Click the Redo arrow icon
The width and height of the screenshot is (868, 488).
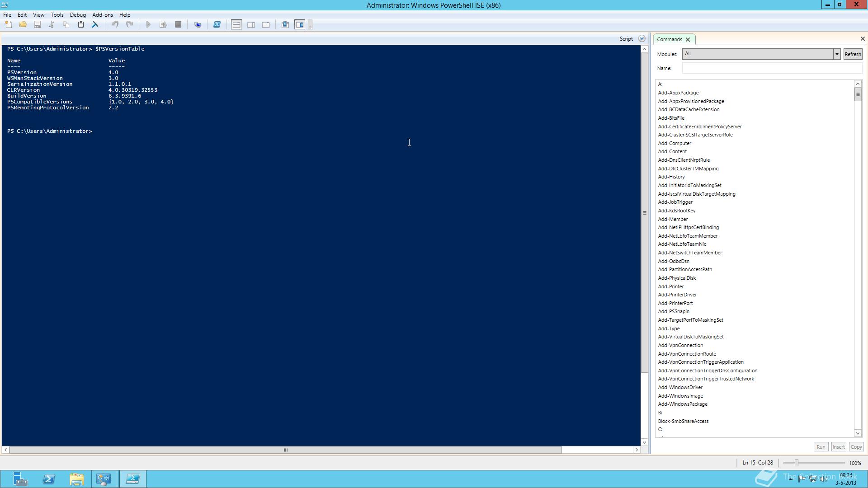pos(129,25)
